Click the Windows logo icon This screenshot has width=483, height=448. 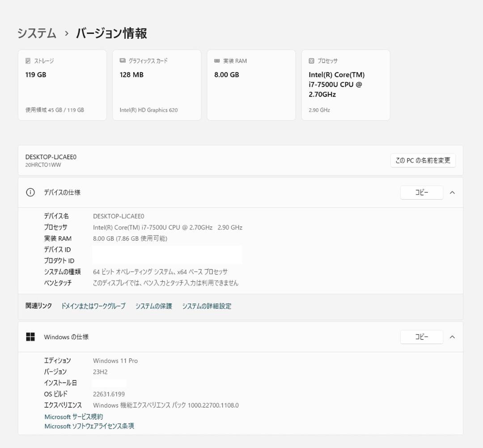pos(30,337)
